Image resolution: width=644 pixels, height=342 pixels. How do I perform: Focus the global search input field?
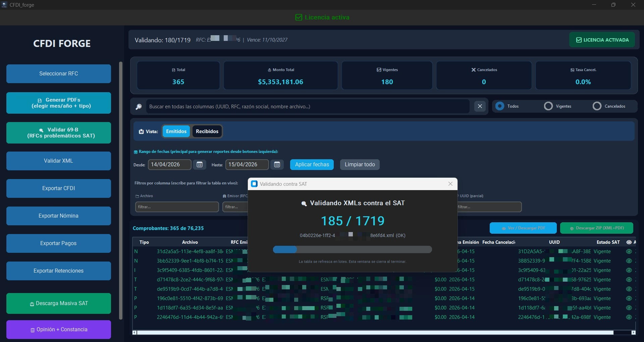click(x=308, y=106)
